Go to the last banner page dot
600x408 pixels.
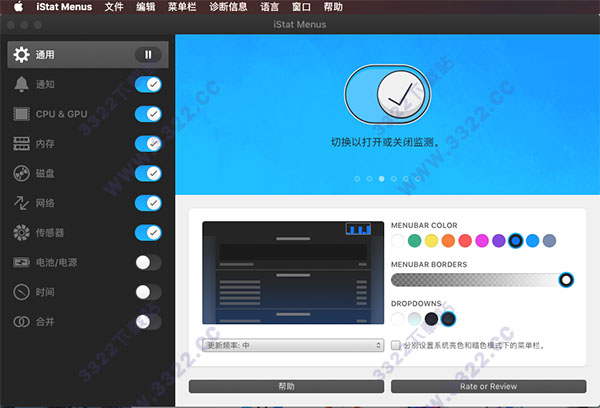pyautogui.click(x=418, y=179)
